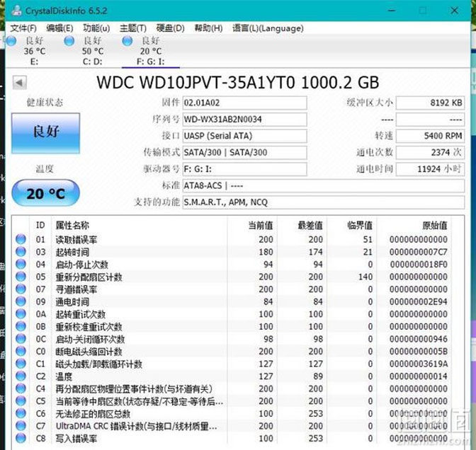
Task: Select the F: G: I: disk tab
Action: [151, 51]
